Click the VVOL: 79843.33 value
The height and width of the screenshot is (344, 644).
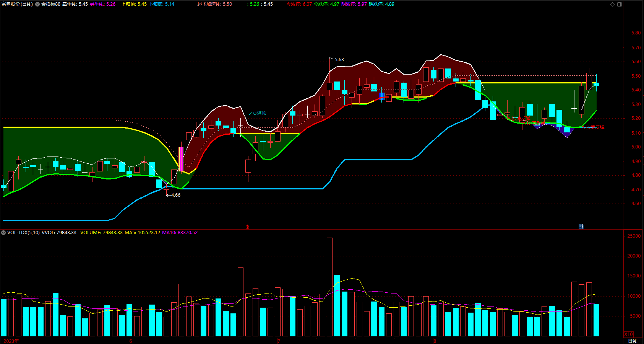(59, 233)
